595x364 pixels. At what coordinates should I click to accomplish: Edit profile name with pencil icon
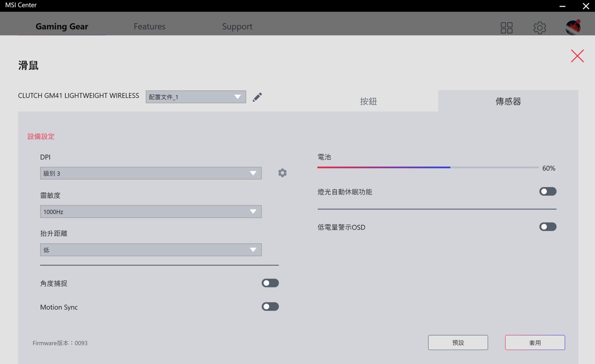[257, 97]
